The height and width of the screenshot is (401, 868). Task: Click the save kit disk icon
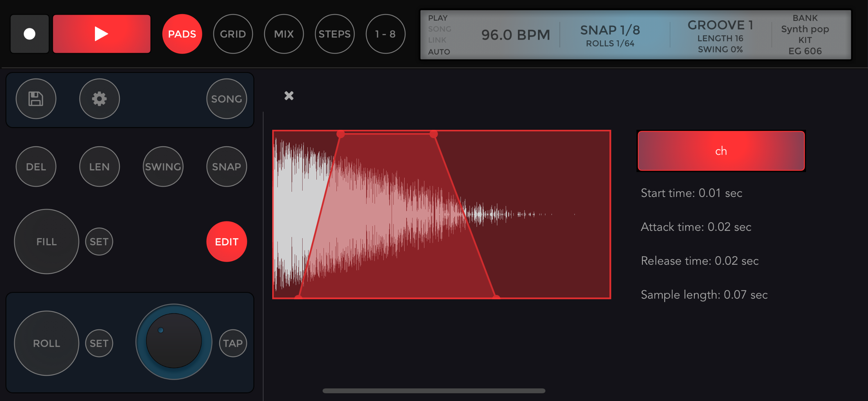pyautogui.click(x=36, y=99)
